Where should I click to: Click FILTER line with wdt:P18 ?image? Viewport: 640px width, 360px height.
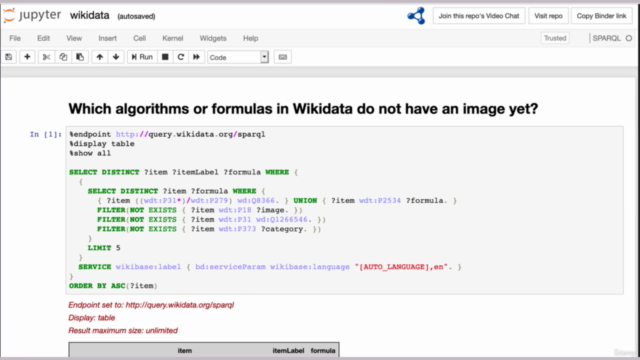(200, 210)
